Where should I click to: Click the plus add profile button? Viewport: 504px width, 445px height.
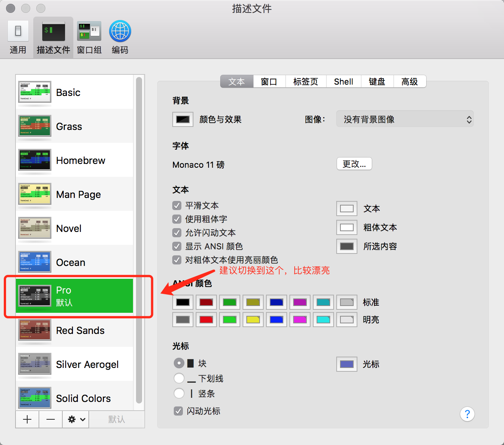(27, 419)
